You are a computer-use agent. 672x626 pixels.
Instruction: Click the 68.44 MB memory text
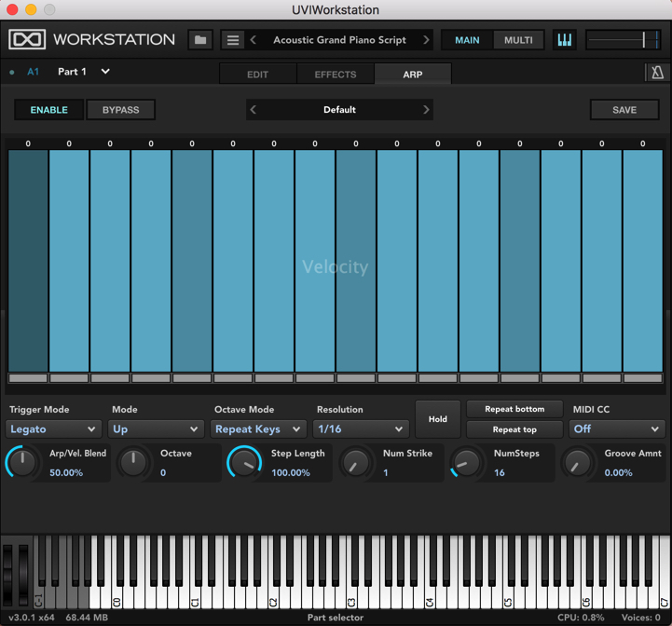(x=87, y=618)
